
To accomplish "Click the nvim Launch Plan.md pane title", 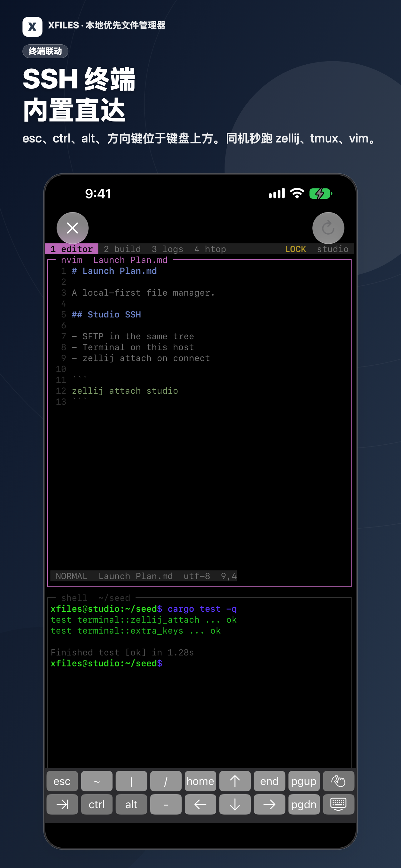I will click(114, 260).
